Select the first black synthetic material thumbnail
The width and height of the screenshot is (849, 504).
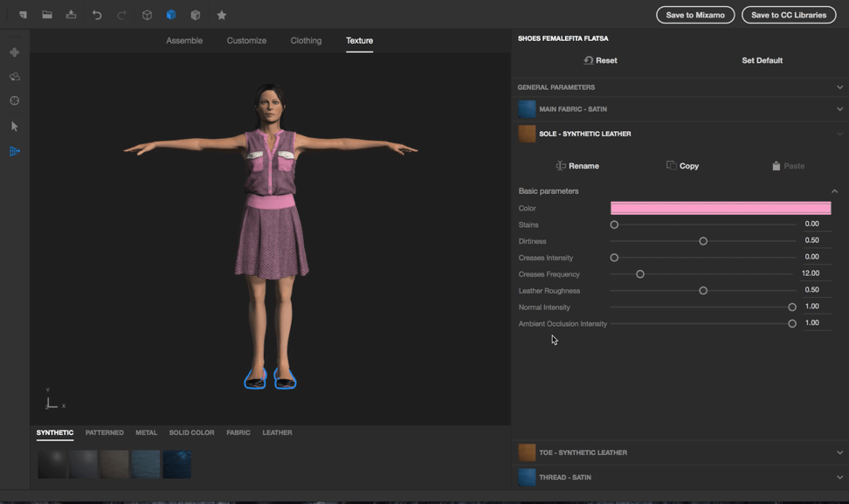coord(52,465)
